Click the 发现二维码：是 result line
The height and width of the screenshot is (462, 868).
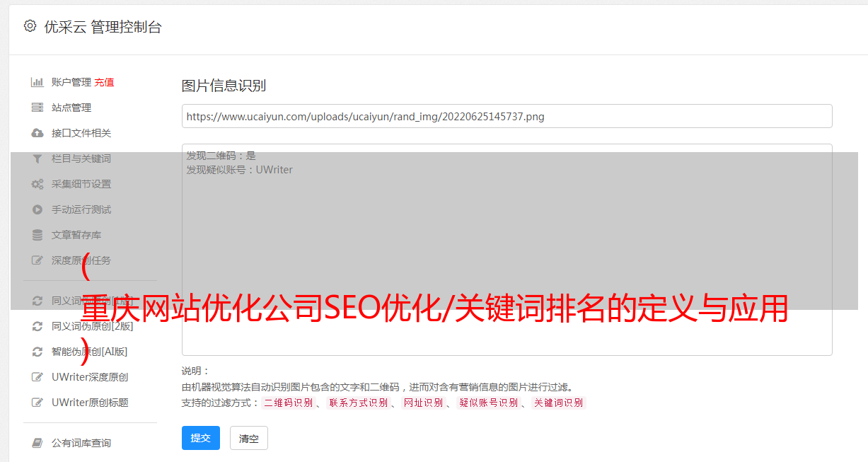[221, 156]
